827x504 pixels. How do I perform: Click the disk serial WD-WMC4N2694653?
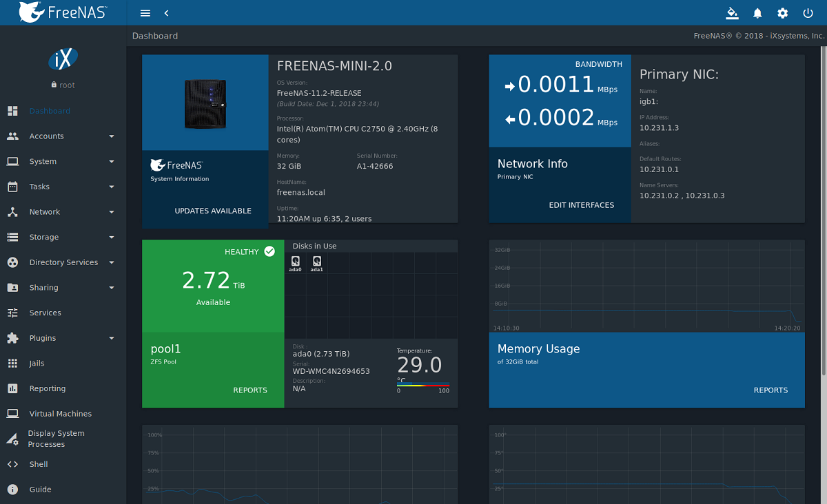tap(331, 371)
